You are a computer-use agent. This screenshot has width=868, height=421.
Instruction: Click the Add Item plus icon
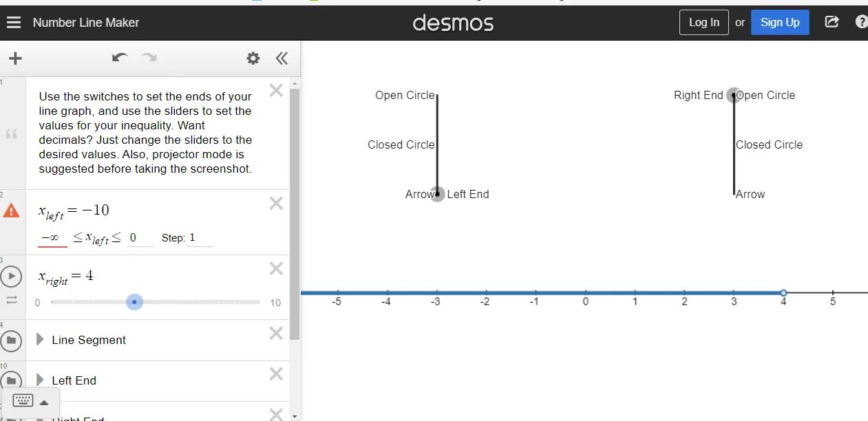[x=15, y=58]
